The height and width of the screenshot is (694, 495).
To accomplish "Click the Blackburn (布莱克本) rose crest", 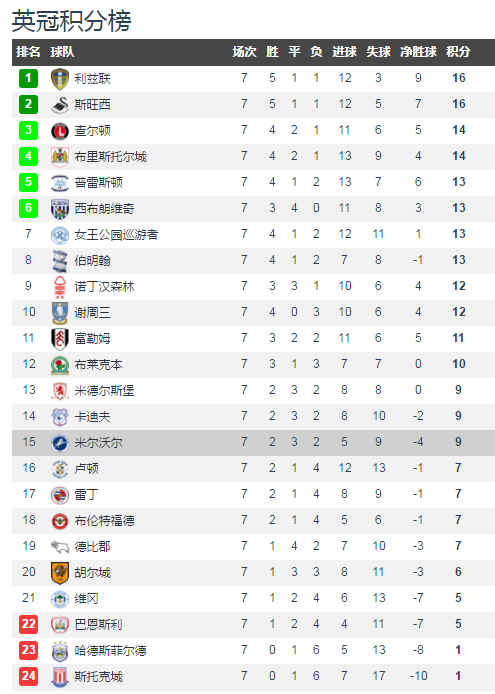I will (x=60, y=365).
